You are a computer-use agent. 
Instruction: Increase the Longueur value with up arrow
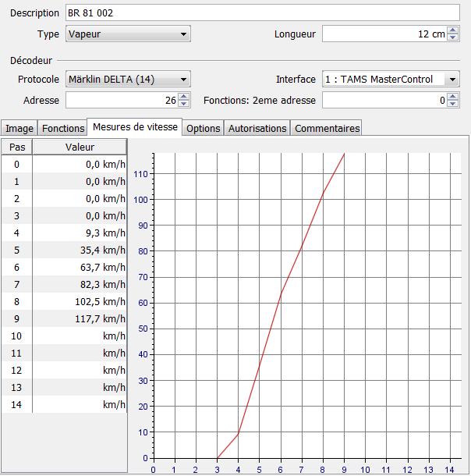[x=454, y=30]
